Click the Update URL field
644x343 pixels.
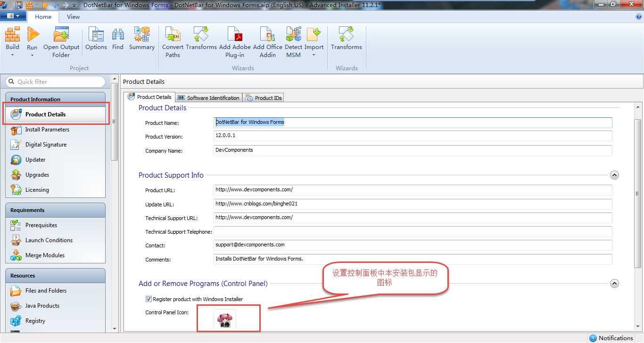coord(413,204)
